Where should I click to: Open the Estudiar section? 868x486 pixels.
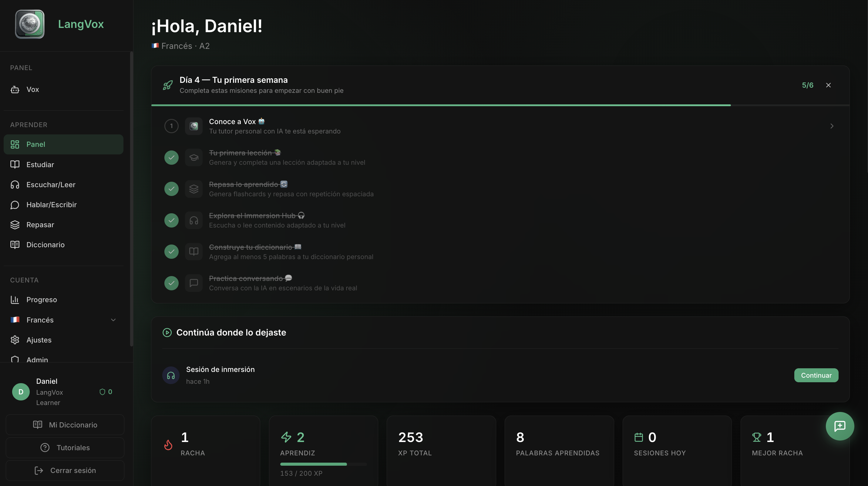tap(63, 164)
